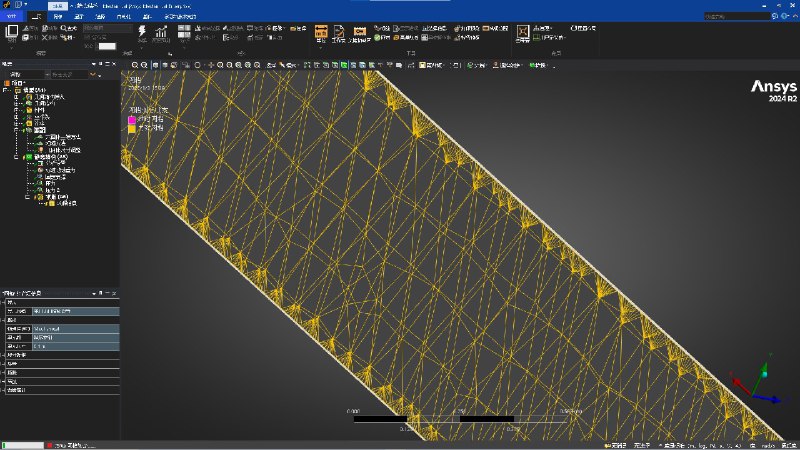Collapse the Solution (A6) tree node
The height and width of the screenshot is (450, 800).
tap(28, 197)
